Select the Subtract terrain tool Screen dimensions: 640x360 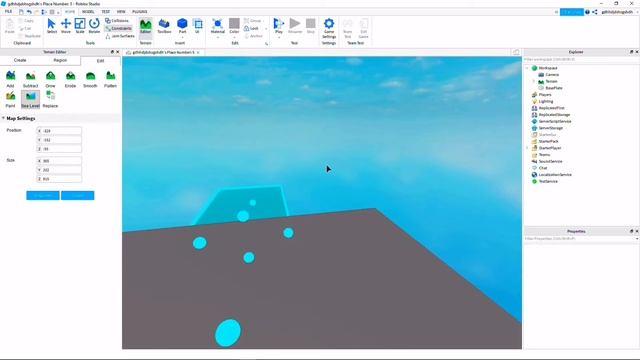pyautogui.click(x=30, y=79)
